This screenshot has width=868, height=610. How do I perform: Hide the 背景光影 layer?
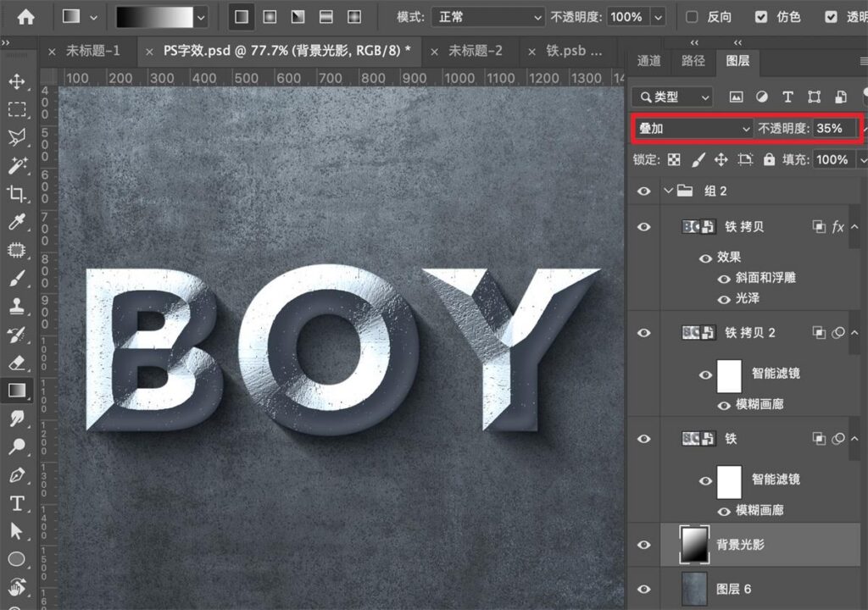643,545
